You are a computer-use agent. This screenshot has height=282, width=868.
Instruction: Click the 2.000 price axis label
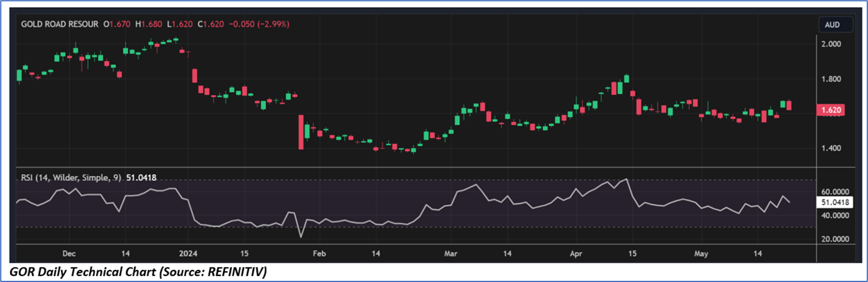tap(832, 44)
